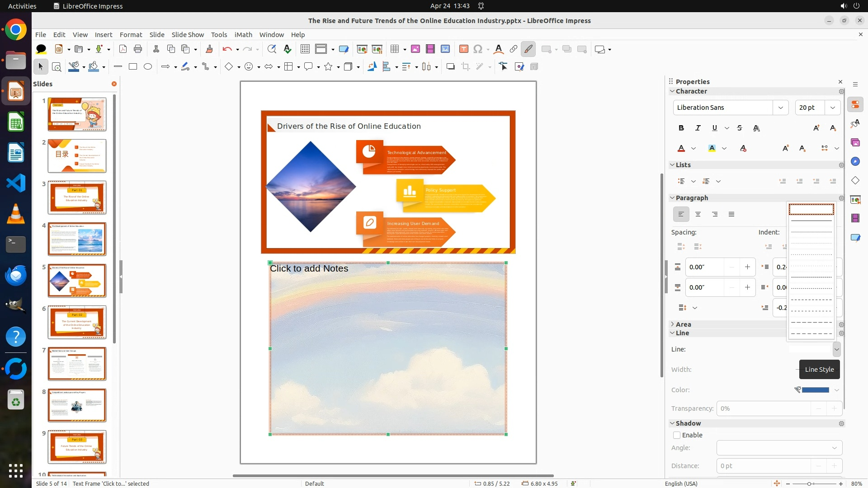868x488 pixels.
Task: Select the Rectangle shape tool
Action: [x=133, y=67]
